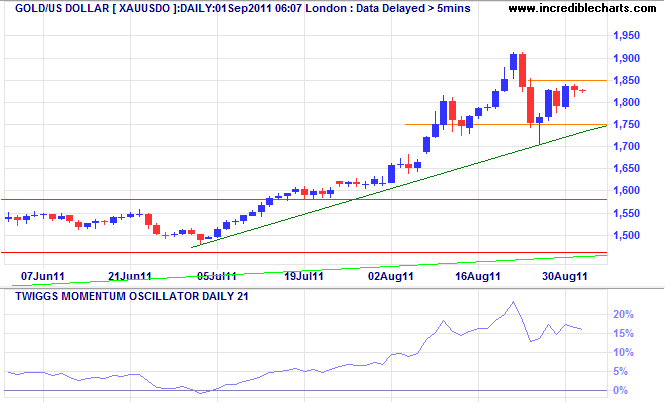This screenshot has width=665, height=405.
Task: Click the 10% oscillator axis label
Action: pyautogui.click(x=623, y=352)
